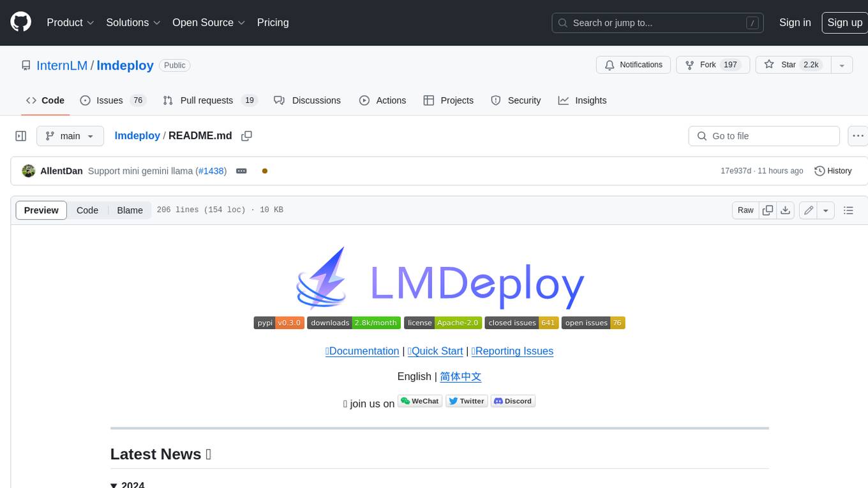Open the Reporting Issues link
The image size is (868, 488).
[513, 351]
